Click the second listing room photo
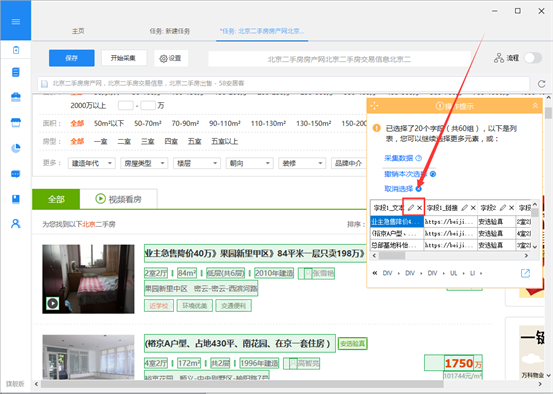The image size is (553, 394). [88, 357]
